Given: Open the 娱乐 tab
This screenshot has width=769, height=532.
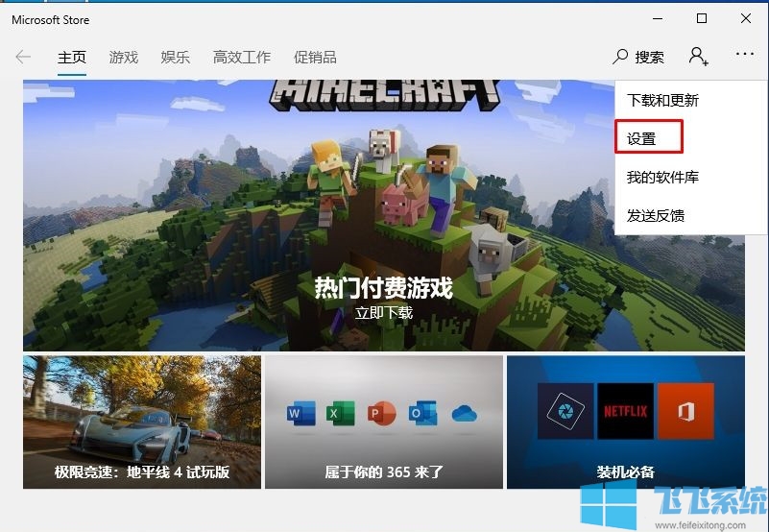Looking at the screenshot, I should [x=176, y=57].
